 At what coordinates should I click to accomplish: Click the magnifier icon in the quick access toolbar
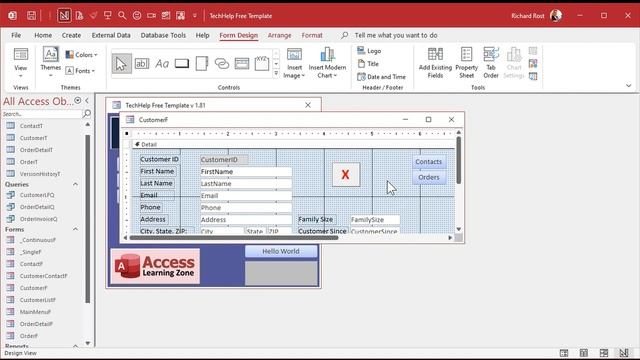click(122, 16)
